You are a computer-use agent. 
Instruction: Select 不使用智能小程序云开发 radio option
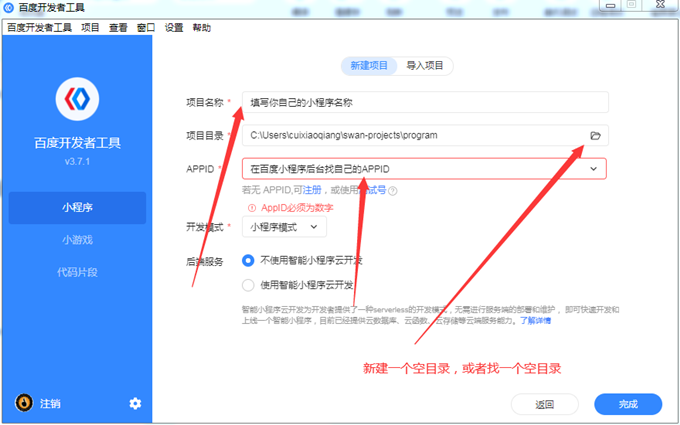tap(248, 261)
